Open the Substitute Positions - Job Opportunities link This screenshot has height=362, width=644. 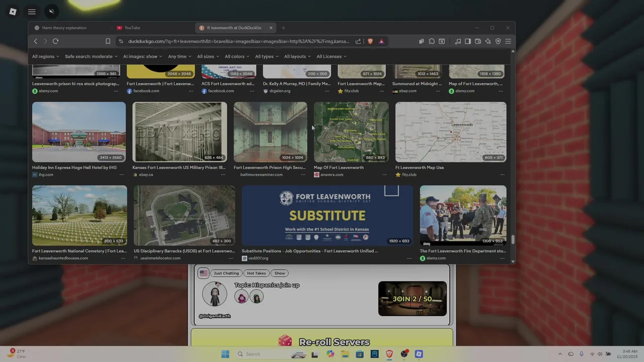310,251
